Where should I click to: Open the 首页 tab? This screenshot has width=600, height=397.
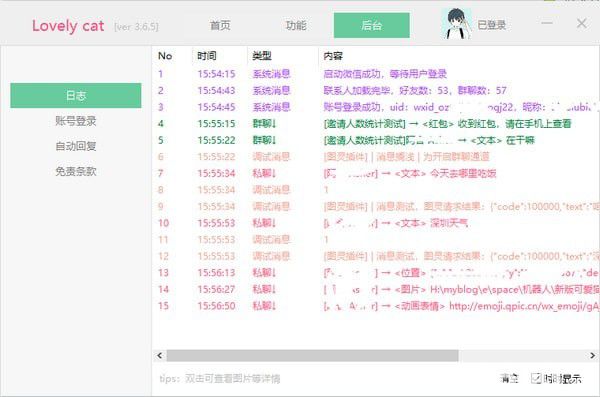pos(220,25)
